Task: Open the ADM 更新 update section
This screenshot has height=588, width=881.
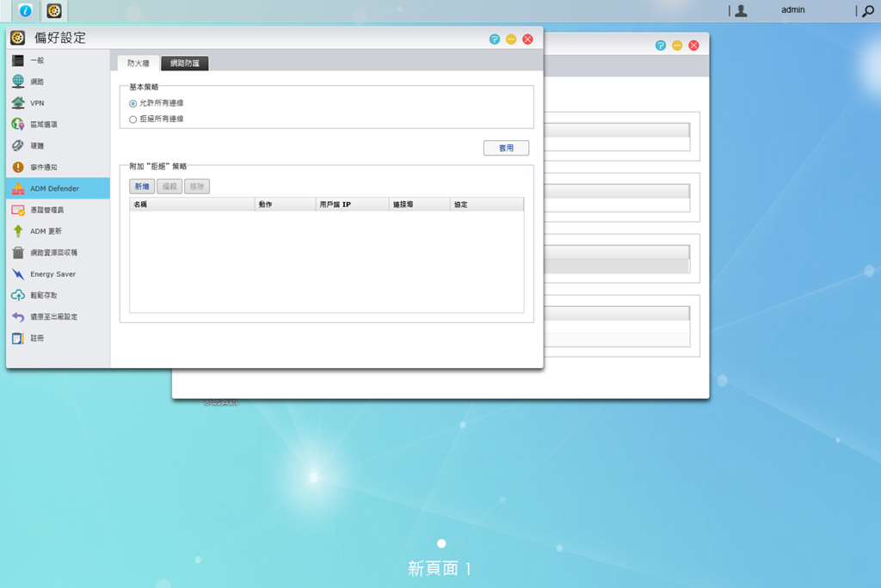Action: pos(58,231)
